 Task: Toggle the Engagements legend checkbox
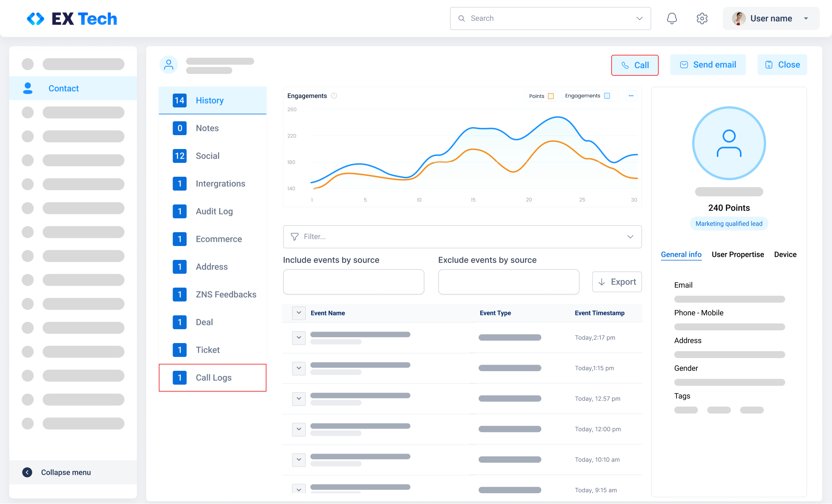pos(607,96)
